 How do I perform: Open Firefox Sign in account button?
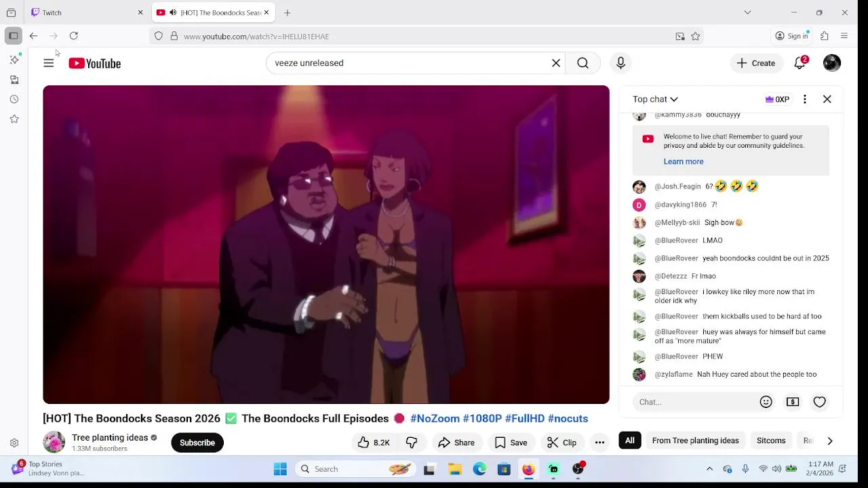click(791, 36)
